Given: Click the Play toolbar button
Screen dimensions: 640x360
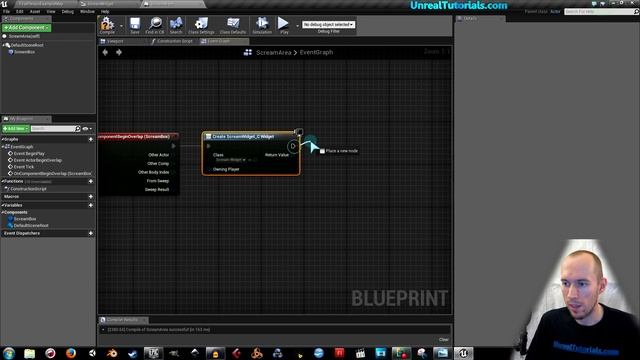Looking at the screenshot, I should 283,25.
